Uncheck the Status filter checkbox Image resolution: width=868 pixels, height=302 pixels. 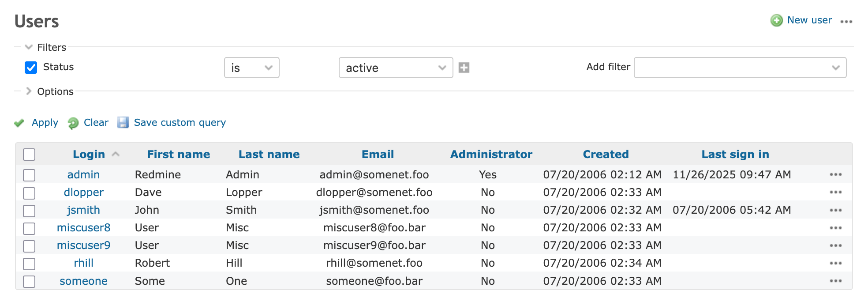coord(31,67)
